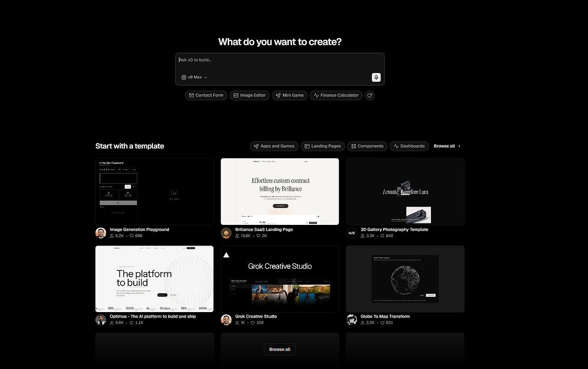Click the "Start with a template" heading
Screen dimensions: 588x369
click(130, 146)
